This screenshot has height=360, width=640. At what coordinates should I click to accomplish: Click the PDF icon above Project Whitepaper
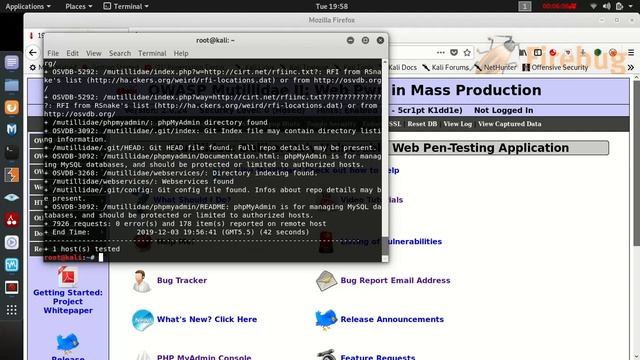click(67, 276)
